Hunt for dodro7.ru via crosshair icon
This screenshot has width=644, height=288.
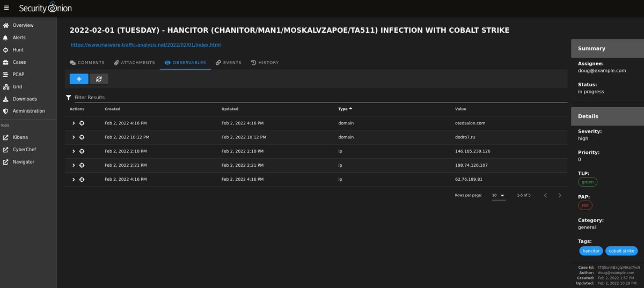click(82, 137)
